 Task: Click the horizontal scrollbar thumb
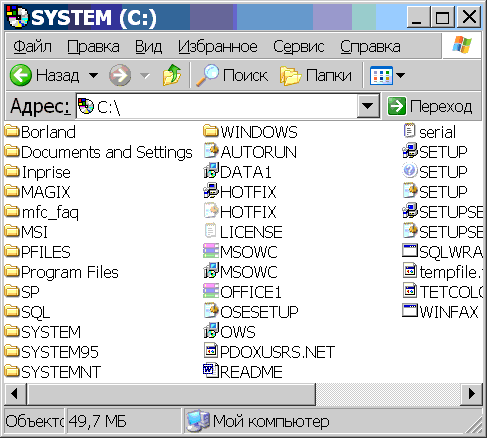[171, 394]
